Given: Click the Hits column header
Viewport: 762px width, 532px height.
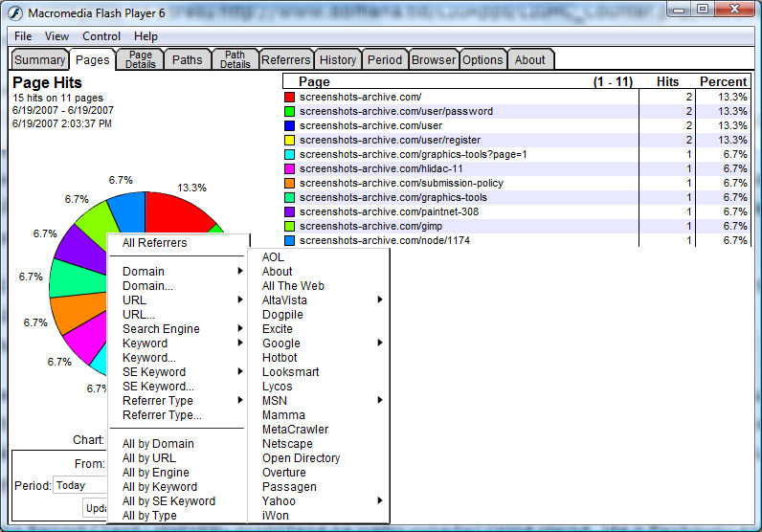Looking at the screenshot, I should (667, 81).
